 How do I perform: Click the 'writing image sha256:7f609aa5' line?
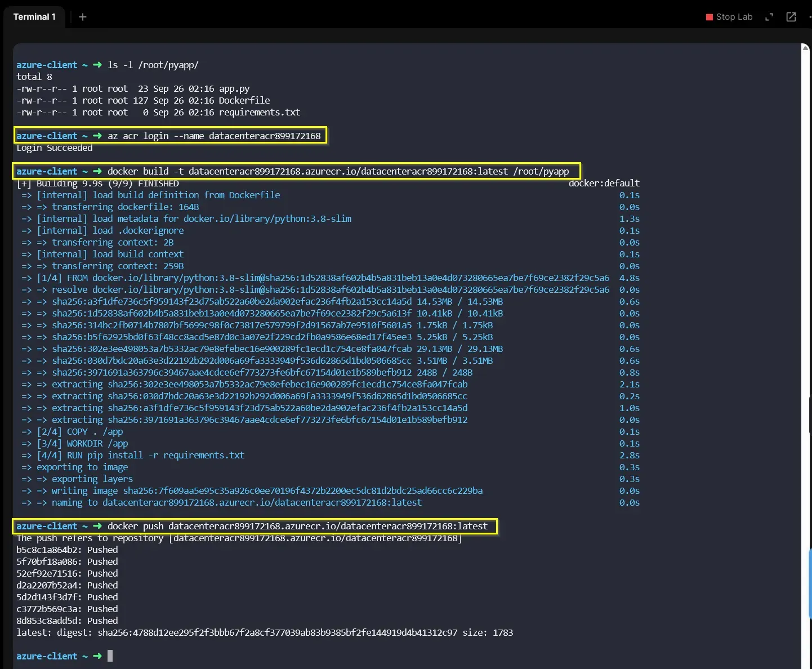[x=252, y=490]
